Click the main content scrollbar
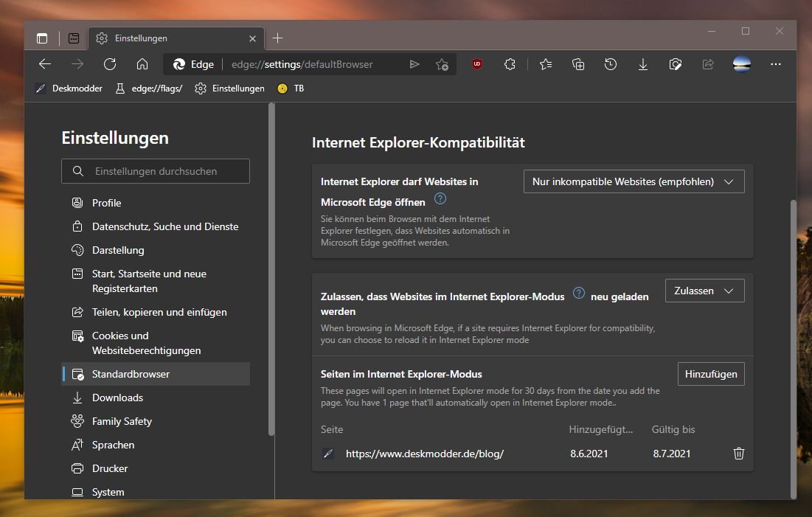This screenshot has width=812, height=517. point(794,349)
